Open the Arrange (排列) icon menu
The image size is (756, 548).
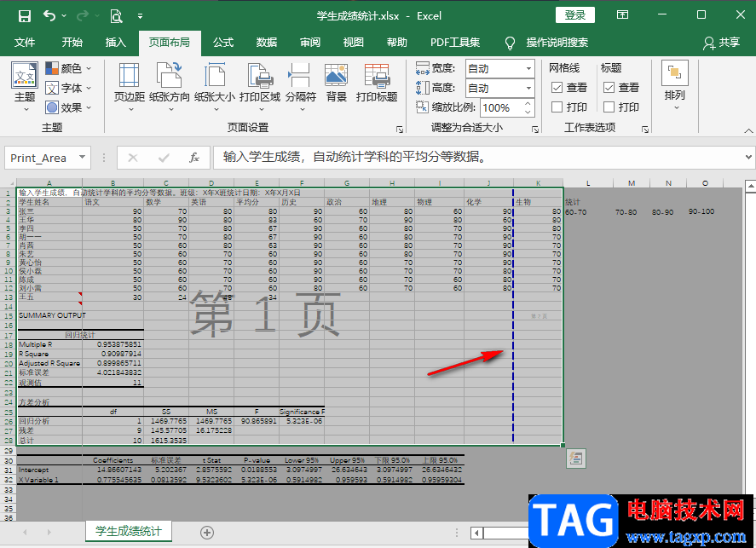pos(674,73)
